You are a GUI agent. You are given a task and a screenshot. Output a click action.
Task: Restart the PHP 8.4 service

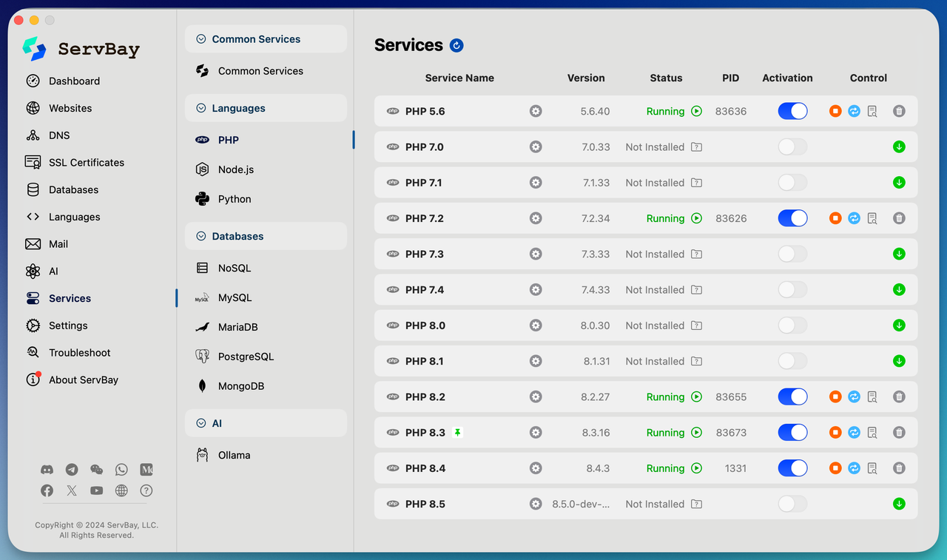[854, 468]
